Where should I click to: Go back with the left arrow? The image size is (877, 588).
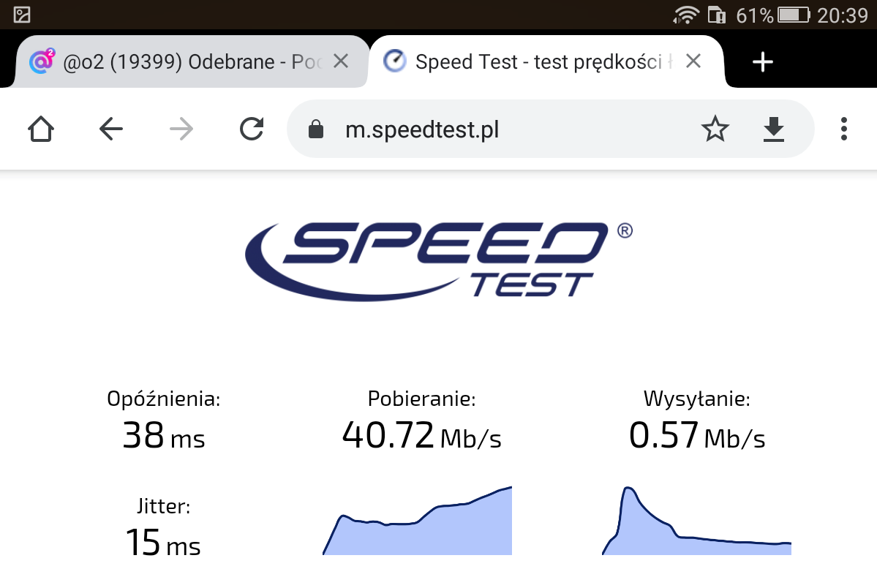110,129
